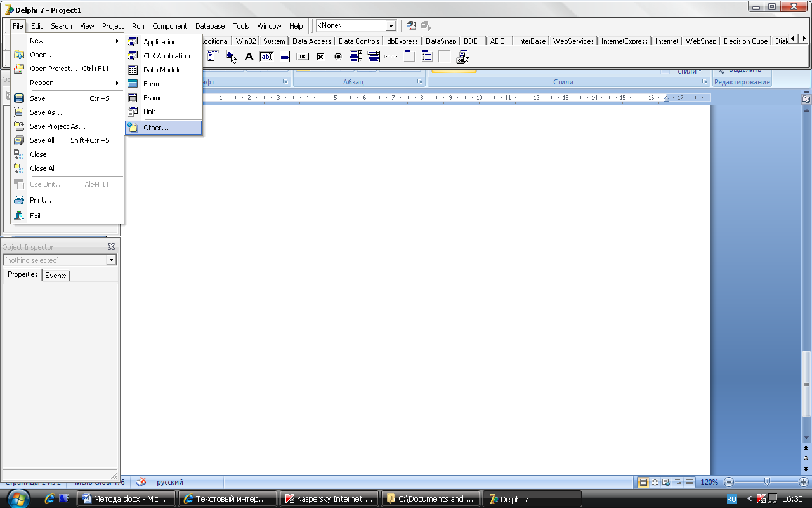Viewport: 812px width, 508px height.
Task: Pick the Label component (letter A)
Action: click(x=249, y=57)
